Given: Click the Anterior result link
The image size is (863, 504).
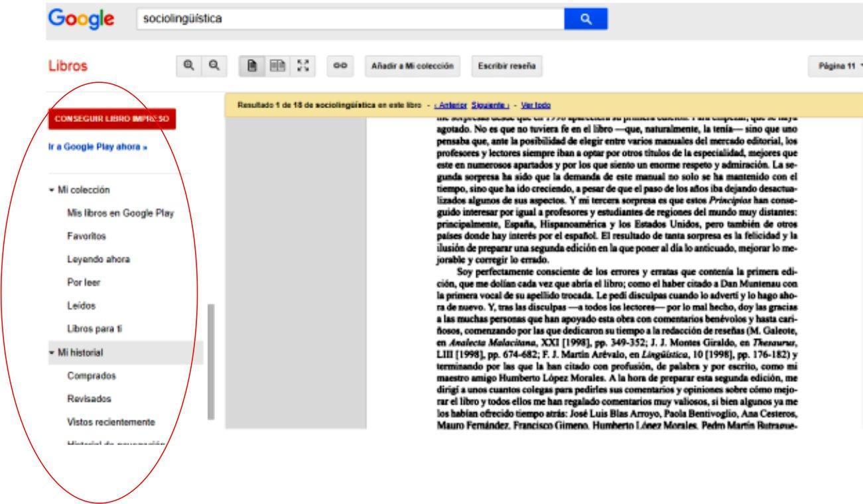Looking at the screenshot, I should click(x=452, y=105).
